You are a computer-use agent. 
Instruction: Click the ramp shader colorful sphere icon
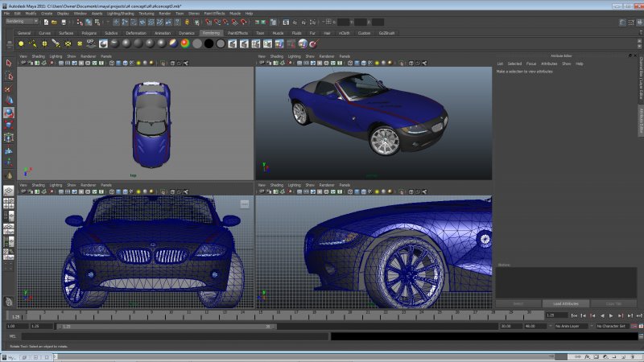coord(185,43)
